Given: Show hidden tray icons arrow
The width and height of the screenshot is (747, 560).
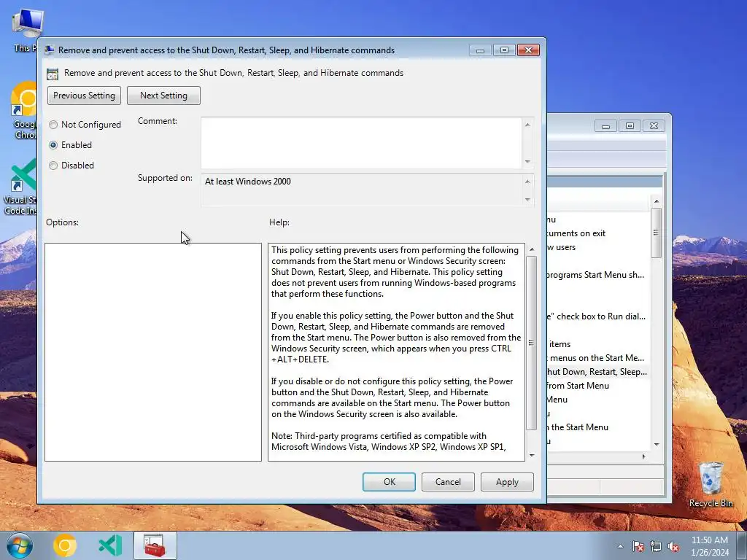Looking at the screenshot, I should [620, 546].
